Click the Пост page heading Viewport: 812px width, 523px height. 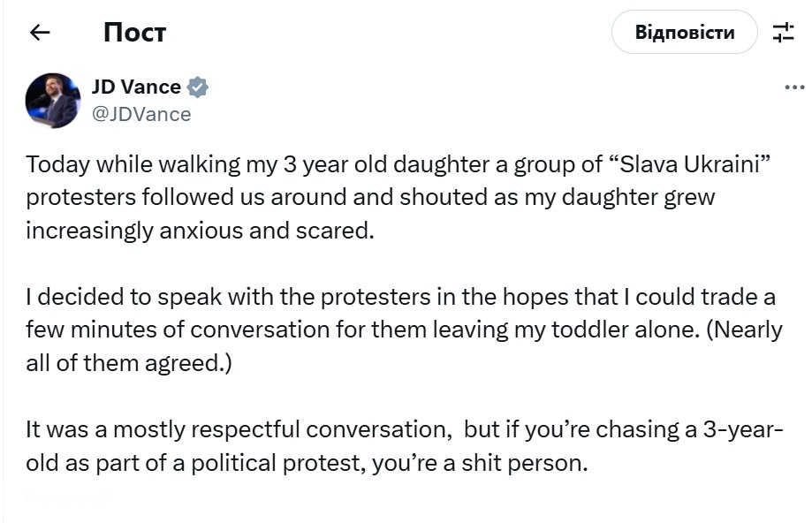point(134,33)
